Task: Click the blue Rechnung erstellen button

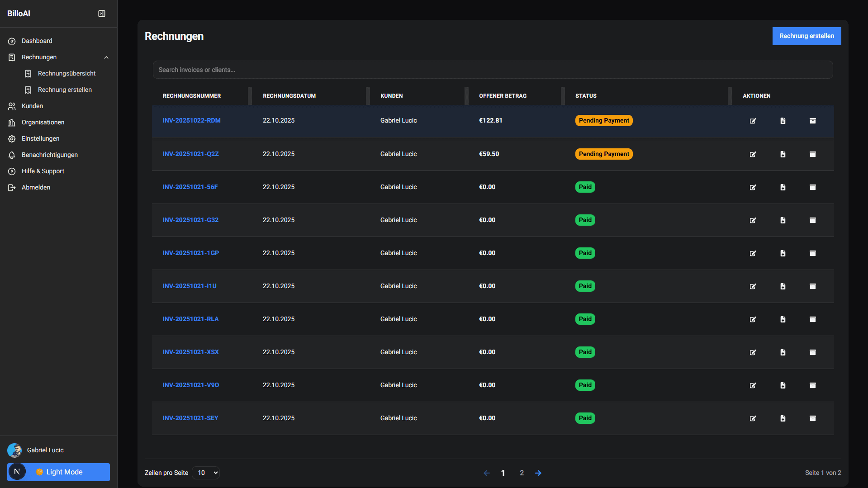Action: coord(806,36)
